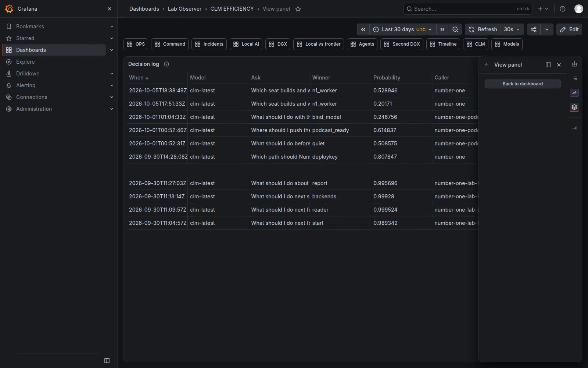Focus the Search input field
The image size is (588, 368).
pyautogui.click(x=468, y=9)
